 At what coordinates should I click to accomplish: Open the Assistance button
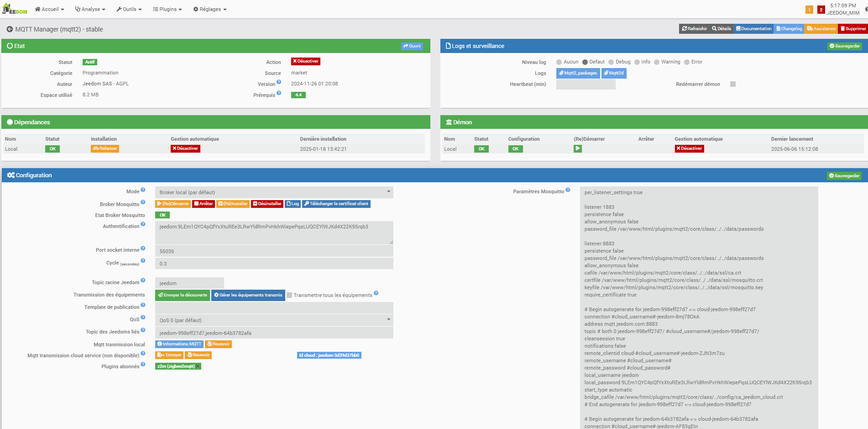[x=821, y=29]
